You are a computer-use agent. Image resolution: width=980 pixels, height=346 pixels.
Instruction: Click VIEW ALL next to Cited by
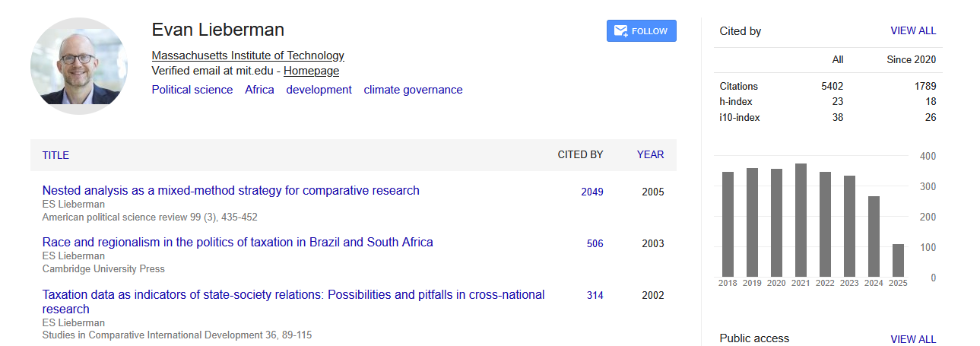point(913,31)
